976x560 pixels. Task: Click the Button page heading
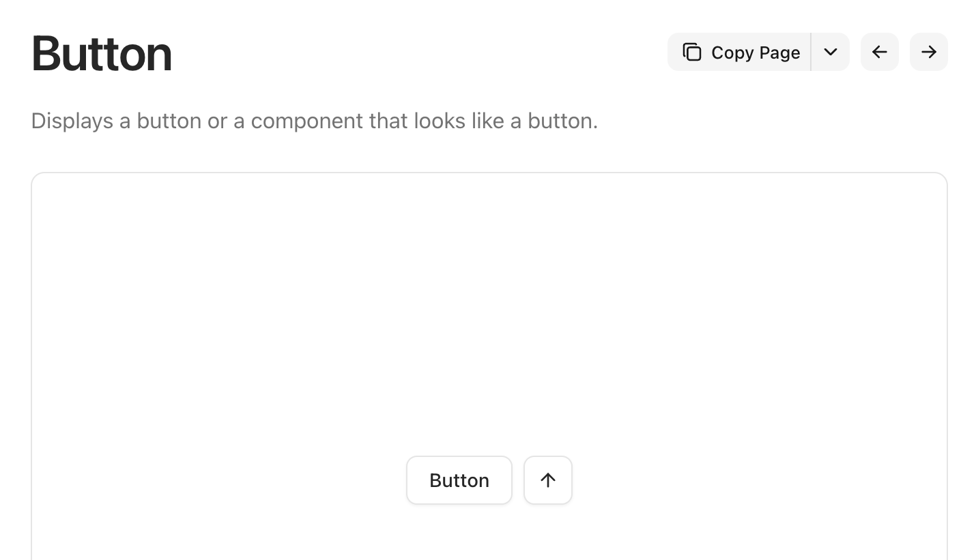[x=101, y=53]
